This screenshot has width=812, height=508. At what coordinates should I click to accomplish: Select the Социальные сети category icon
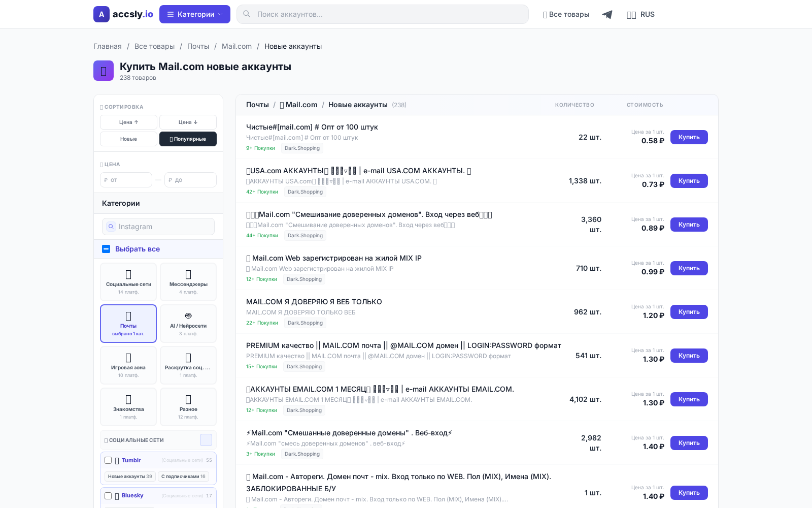click(128, 274)
